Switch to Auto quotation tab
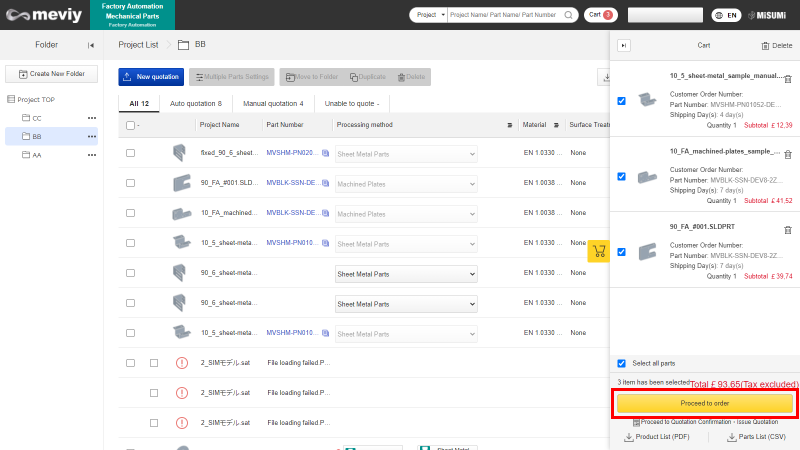This screenshot has width=800, height=450. (x=196, y=103)
